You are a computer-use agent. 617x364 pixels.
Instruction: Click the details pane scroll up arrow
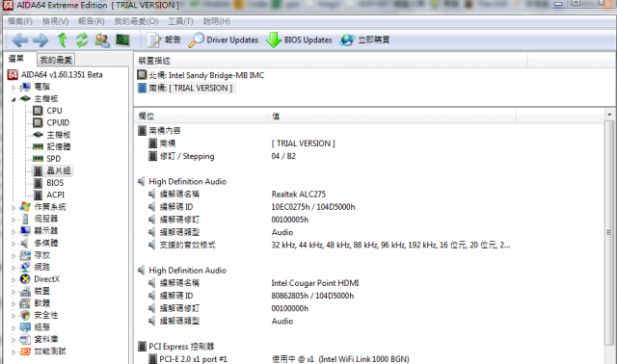pyautogui.click(x=609, y=115)
